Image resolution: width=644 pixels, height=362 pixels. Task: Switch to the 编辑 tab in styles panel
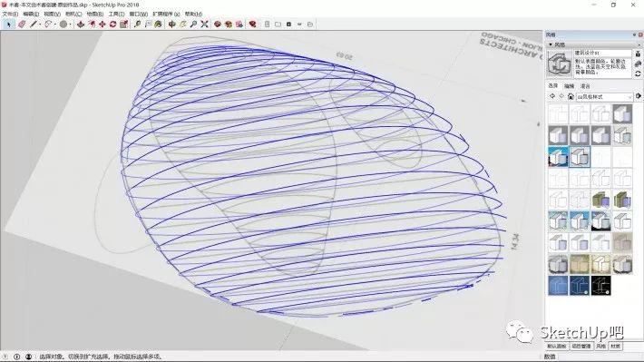tap(570, 86)
